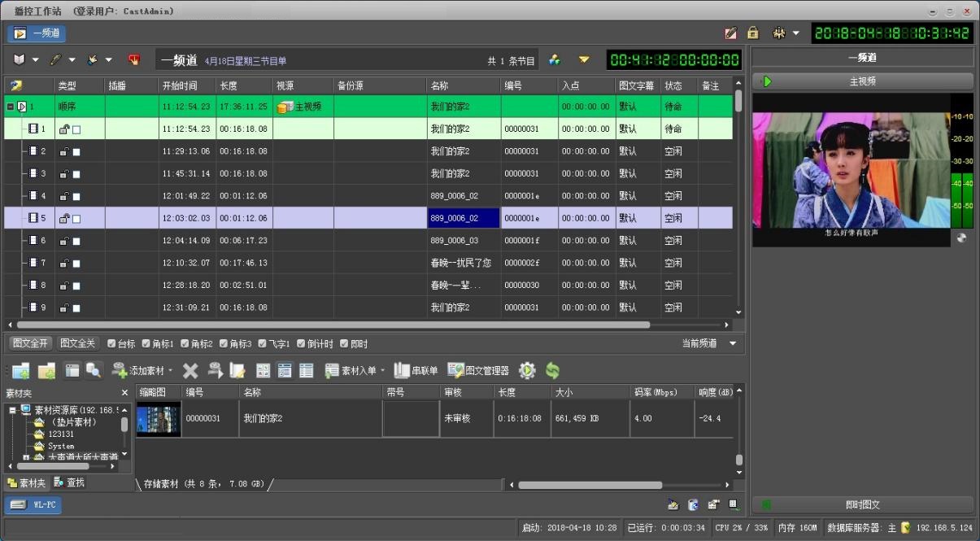Viewport: 980px width, 541px height.
Task: Uncheck the 飞字1 checkbox
Action: 264,343
